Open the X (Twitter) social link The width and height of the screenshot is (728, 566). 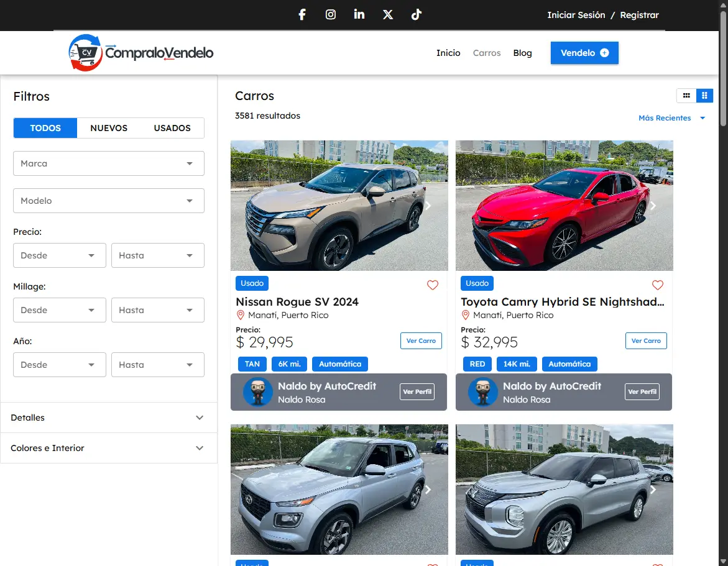(x=388, y=15)
